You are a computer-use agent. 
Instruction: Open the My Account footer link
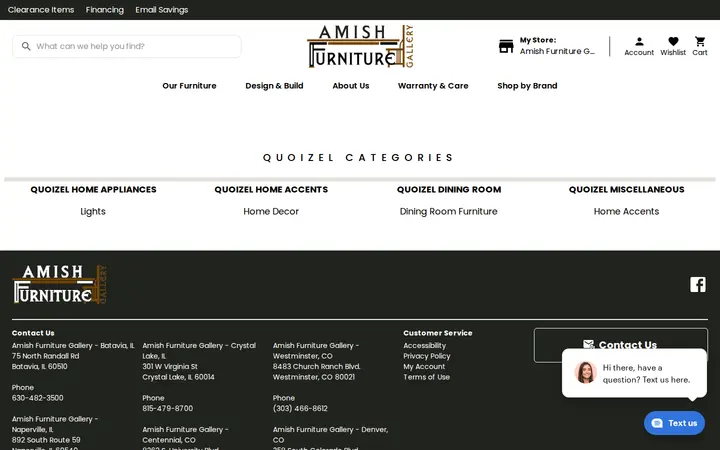(424, 367)
